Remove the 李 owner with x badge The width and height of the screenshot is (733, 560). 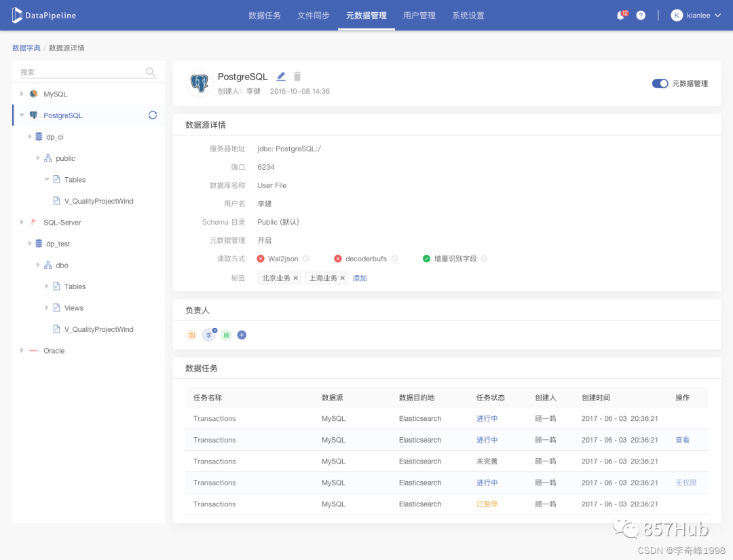214,330
